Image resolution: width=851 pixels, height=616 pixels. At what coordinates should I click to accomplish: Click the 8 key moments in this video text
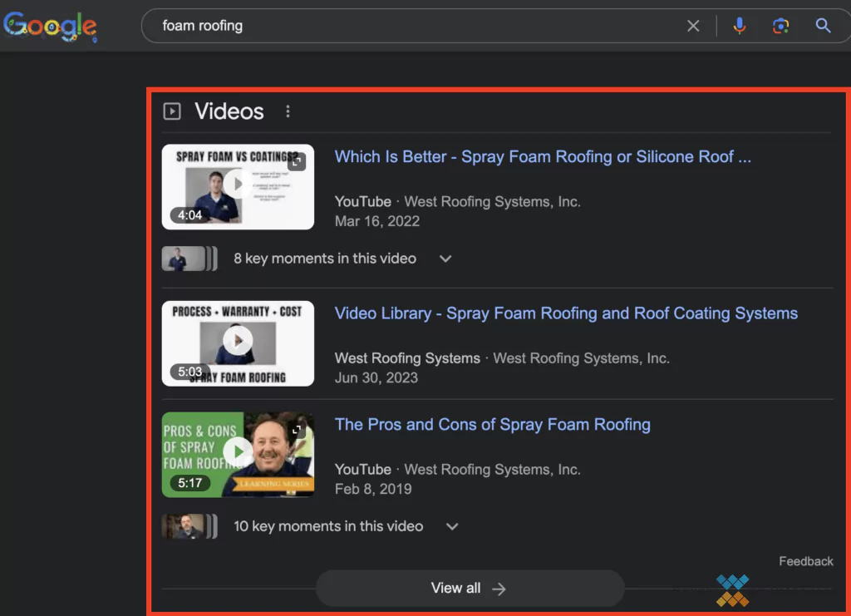[x=325, y=259]
